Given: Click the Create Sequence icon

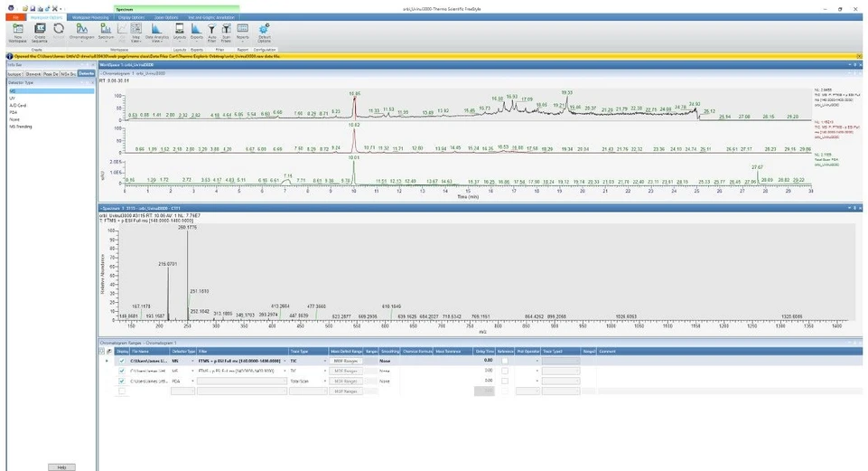Looking at the screenshot, I should (x=39, y=30).
